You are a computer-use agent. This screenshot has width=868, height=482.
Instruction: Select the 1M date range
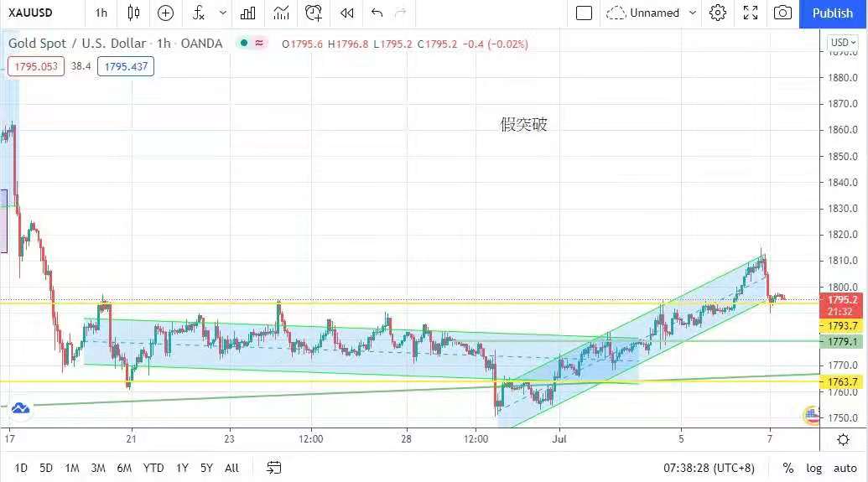click(72, 468)
